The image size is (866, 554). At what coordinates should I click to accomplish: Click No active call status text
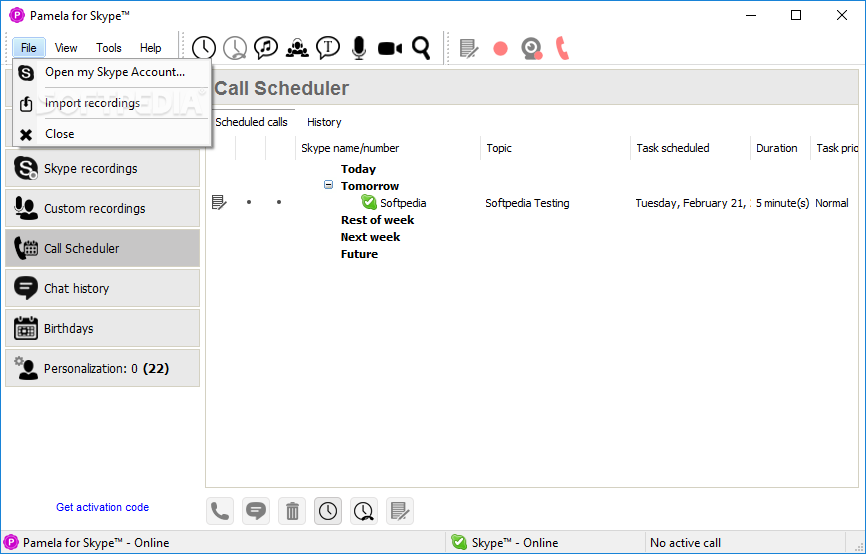pyautogui.click(x=685, y=542)
